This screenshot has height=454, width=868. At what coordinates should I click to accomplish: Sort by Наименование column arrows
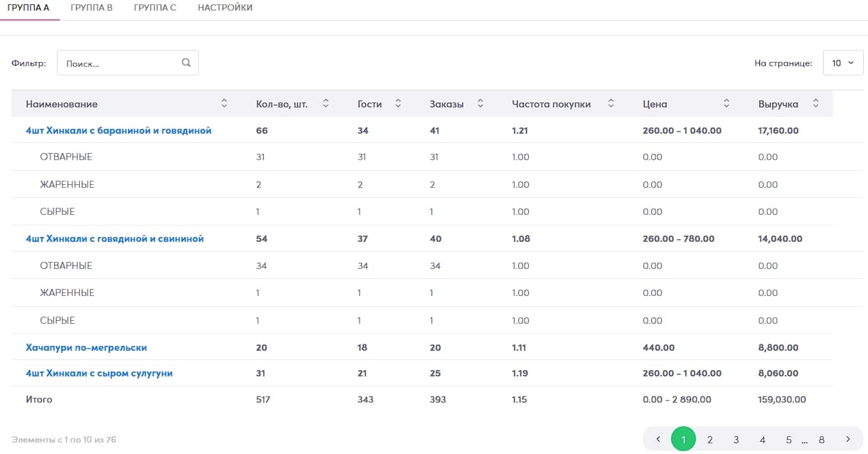(225, 104)
